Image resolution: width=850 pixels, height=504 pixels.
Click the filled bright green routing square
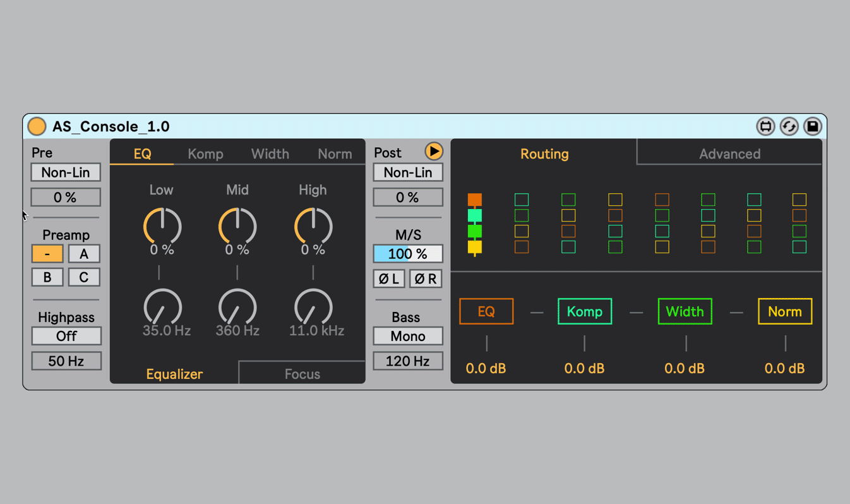coord(475,231)
